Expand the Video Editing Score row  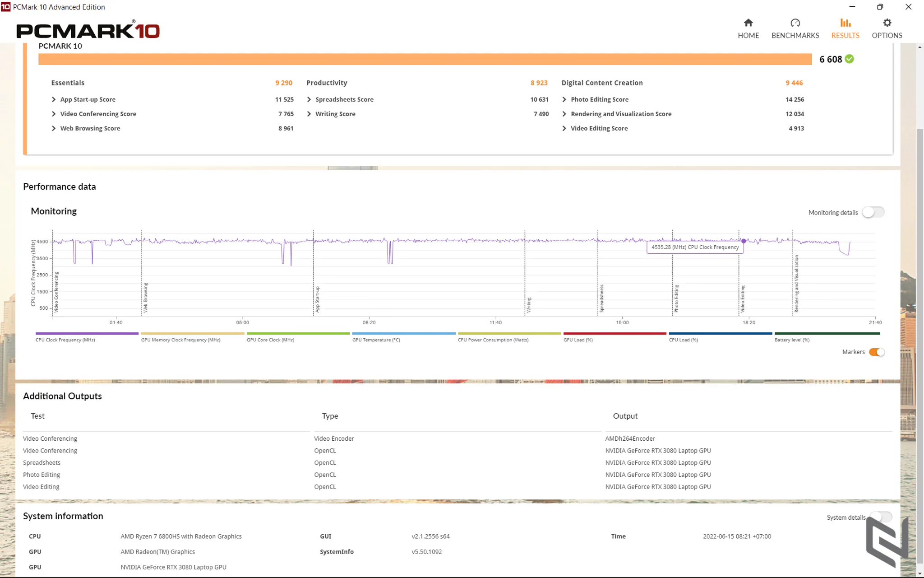pos(564,128)
